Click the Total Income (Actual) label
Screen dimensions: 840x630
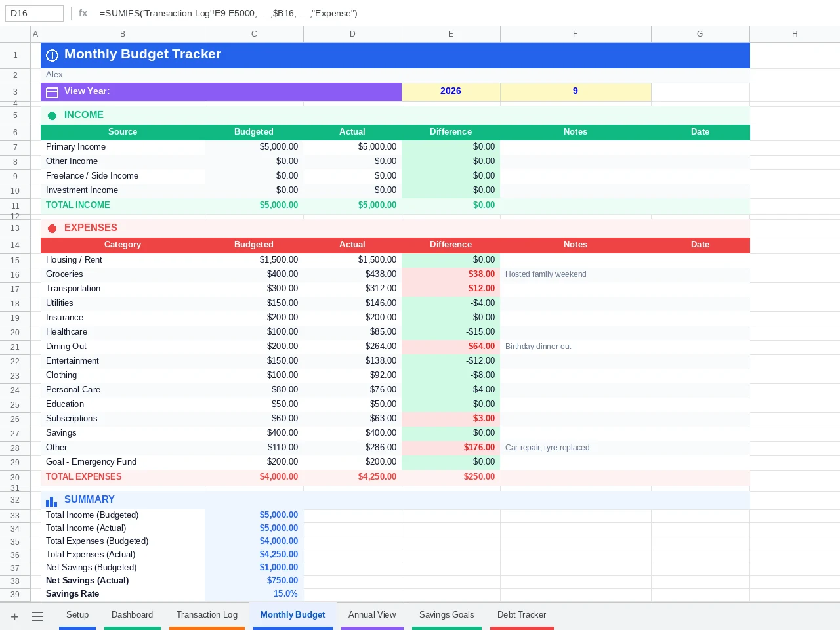(x=86, y=528)
